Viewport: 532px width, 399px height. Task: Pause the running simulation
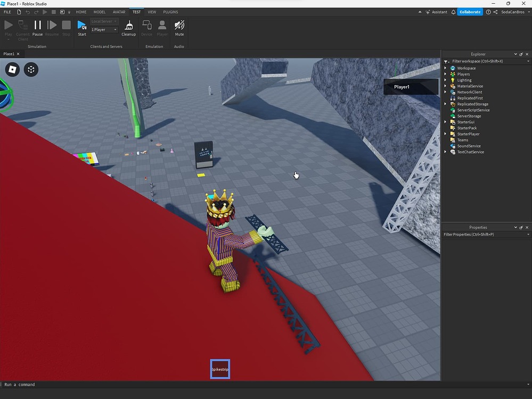[37, 24]
